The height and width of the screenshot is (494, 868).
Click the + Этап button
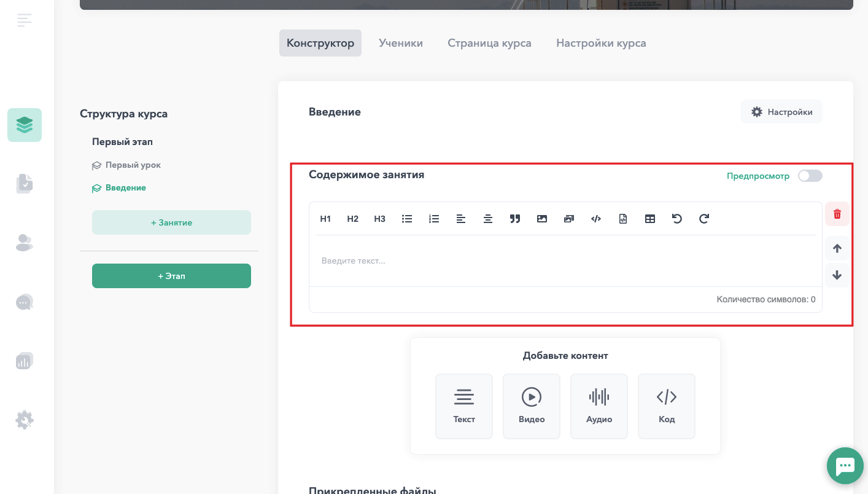pyautogui.click(x=171, y=276)
